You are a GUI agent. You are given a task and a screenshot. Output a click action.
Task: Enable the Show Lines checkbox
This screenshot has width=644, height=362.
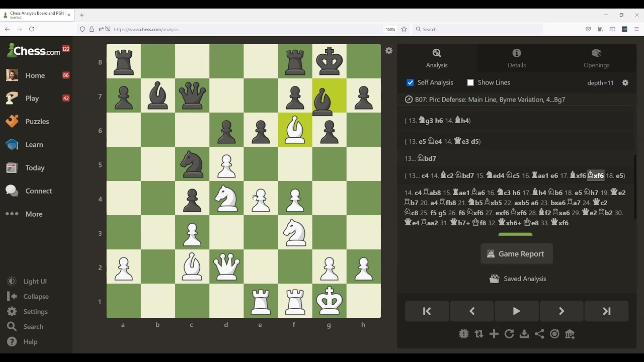pyautogui.click(x=470, y=82)
